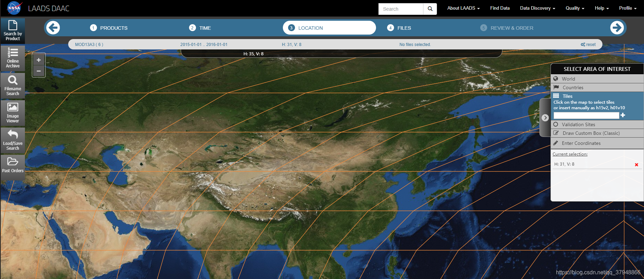The width and height of the screenshot is (644, 279).
Task: Expand the Data Discovery dropdown
Action: (x=537, y=8)
